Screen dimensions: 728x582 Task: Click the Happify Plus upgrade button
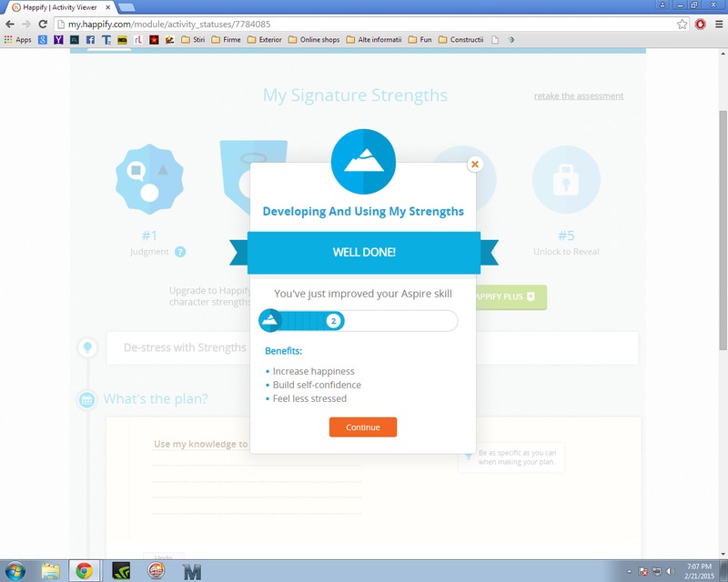pos(511,297)
